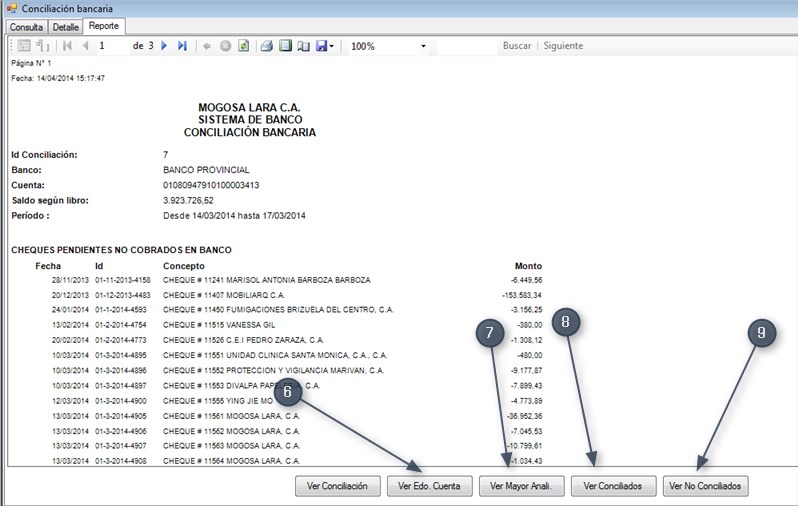This screenshot has height=506, width=798.
Task: Click Saldo según libro value 3.923.726,52
Action: [188, 201]
